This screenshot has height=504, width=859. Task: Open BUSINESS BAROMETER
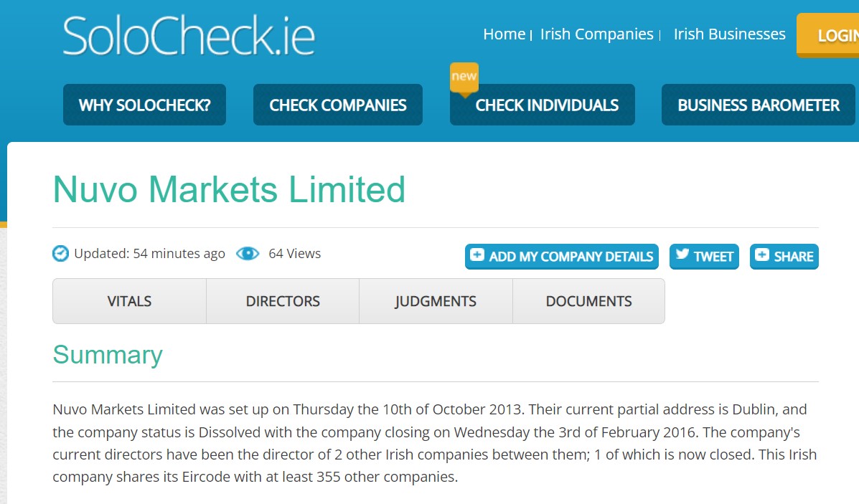[758, 105]
